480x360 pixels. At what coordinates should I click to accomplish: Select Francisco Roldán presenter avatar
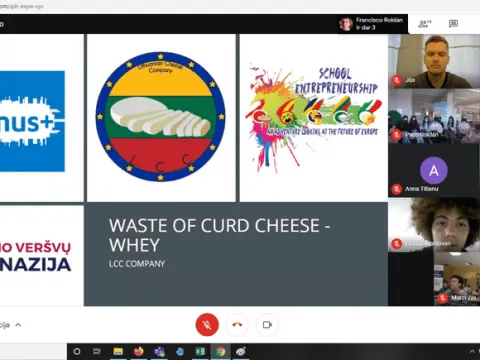pyautogui.click(x=346, y=24)
